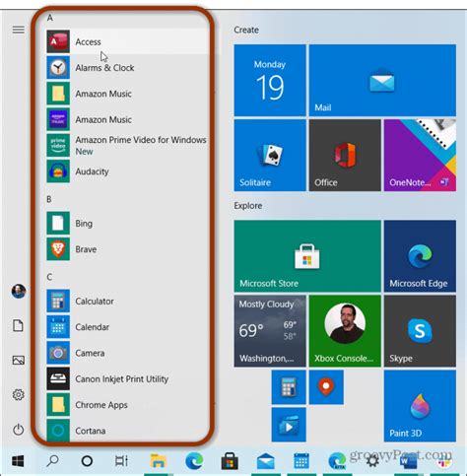This screenshot has height=476, width=467.
Task: Open the Solitaire tile
Action: coord(270,155)
